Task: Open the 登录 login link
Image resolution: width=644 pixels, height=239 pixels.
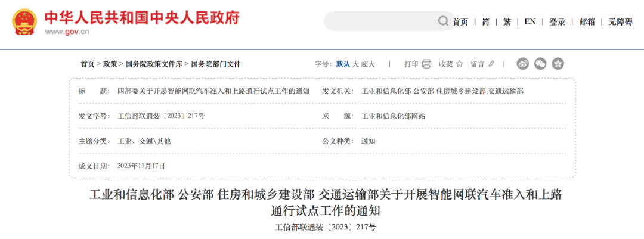Action: tap(558, 22)
